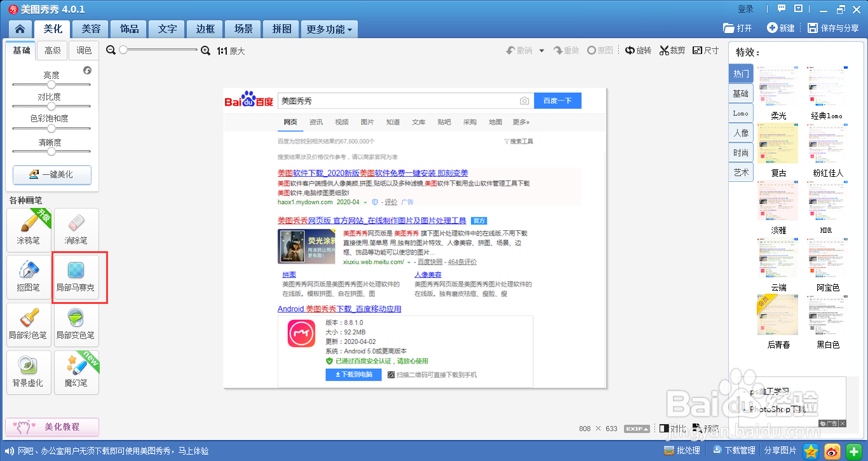Switch to the 边框 tab
The width and height of the screenshot is (868, 461).
pos(205,29)
